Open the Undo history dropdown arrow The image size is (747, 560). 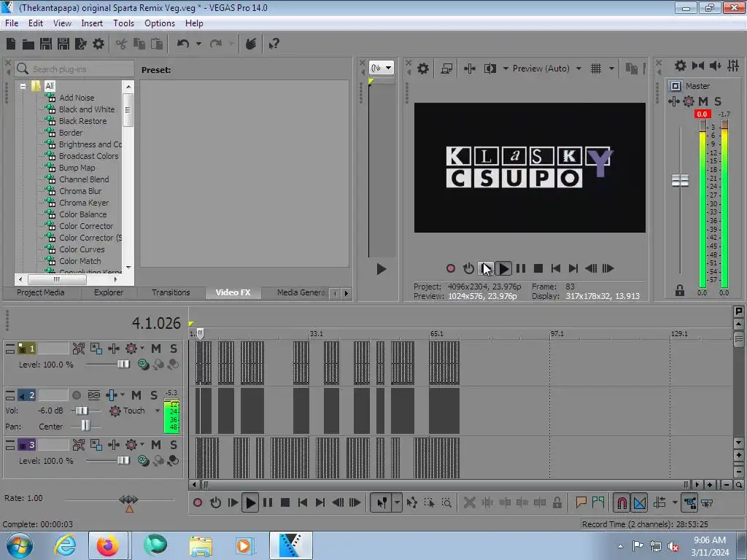pos(198,44)
